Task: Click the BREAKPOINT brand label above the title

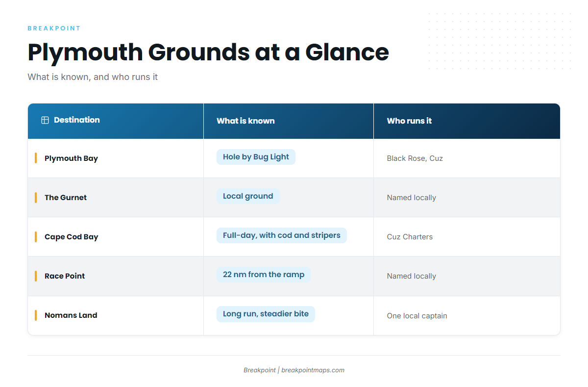Action: pyautogui.click(x=54, y=28)
